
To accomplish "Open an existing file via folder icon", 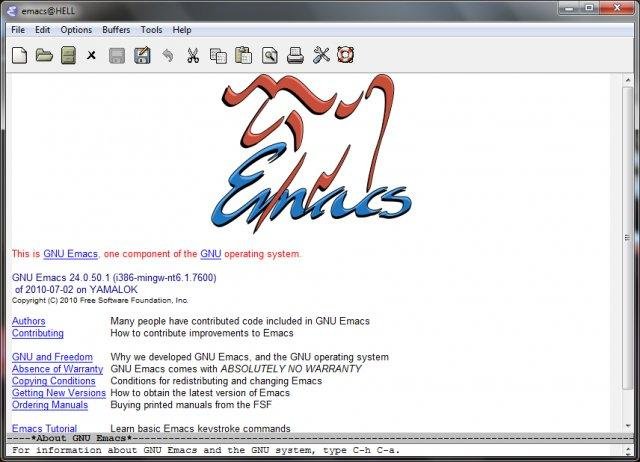I will pyautogui.click(x=44, y=55).
